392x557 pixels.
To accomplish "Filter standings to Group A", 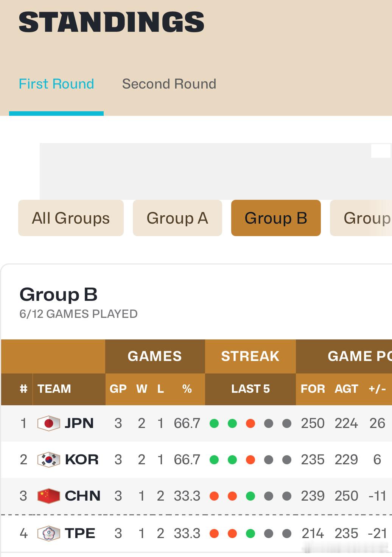I will pyautogui.click(x=177, y=218).
